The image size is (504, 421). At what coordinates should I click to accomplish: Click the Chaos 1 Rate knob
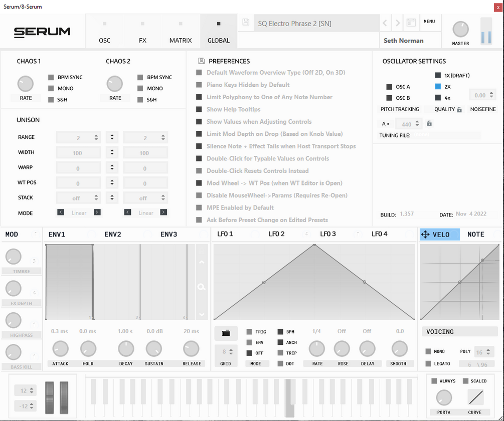tap(26, 84)
